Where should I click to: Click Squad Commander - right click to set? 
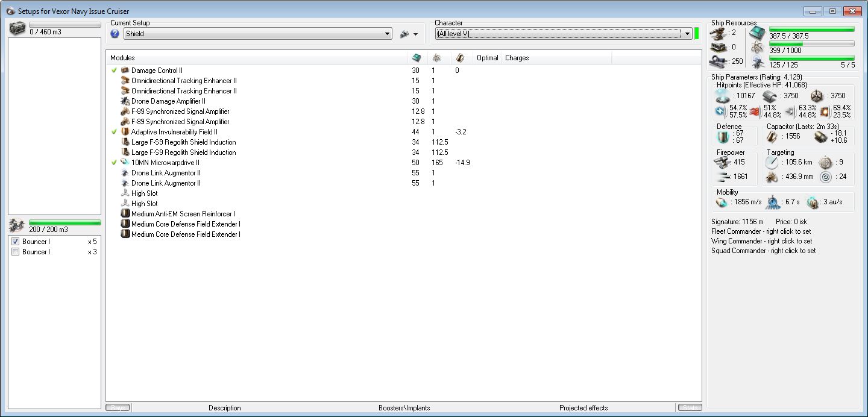coord(763,251)
